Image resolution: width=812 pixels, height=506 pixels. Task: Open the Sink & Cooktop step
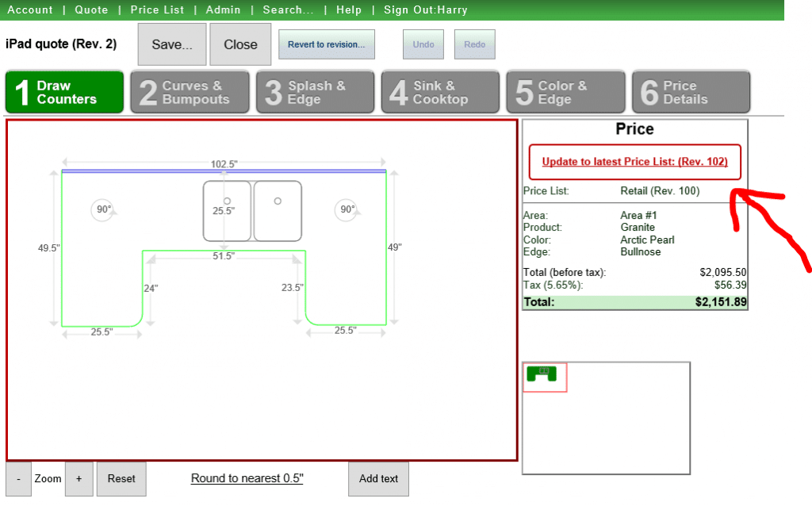tap(440, 93)
